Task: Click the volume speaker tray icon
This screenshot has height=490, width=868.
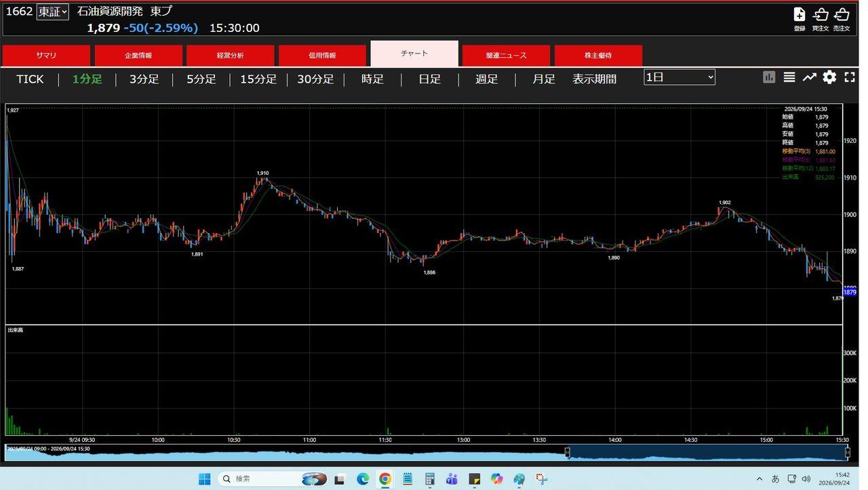Action: (x=806, y=479)
